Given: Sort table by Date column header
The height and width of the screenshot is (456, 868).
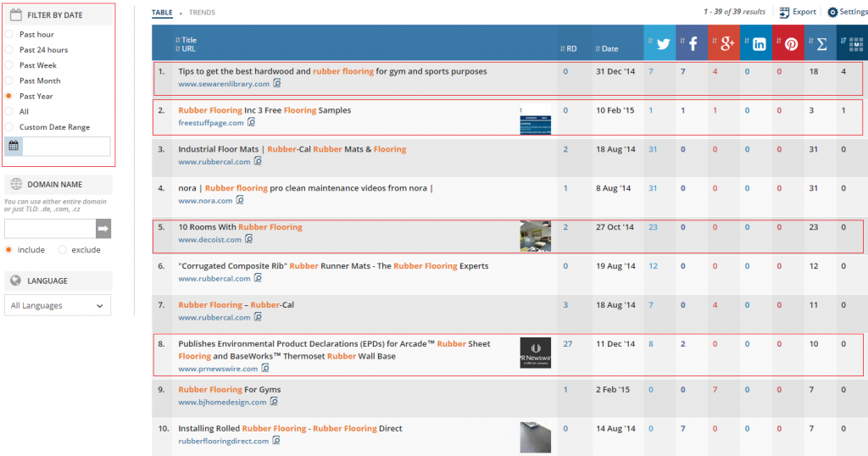Looking at the screenshot, I should [x=609, y=49].
